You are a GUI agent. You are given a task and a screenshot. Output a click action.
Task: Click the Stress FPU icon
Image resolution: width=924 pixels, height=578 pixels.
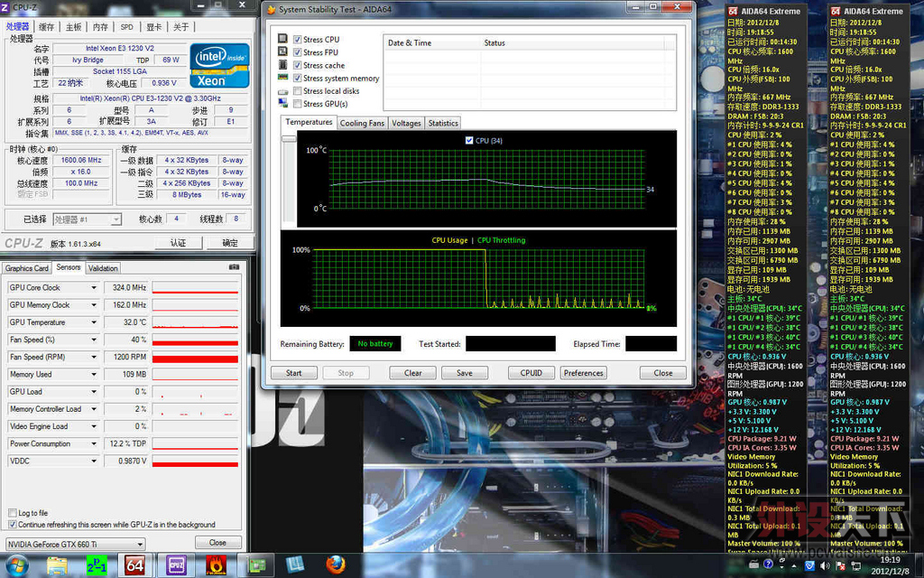tap(282, 51)
